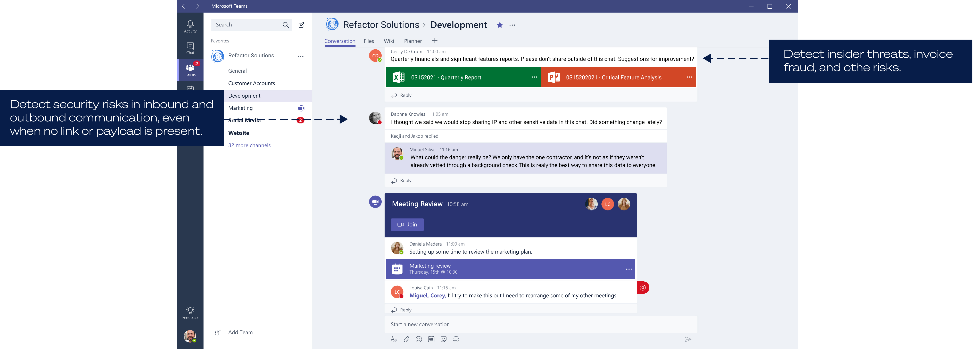Open the Critical Feature Analysis PowerPoint file
Image resolution: width=980 pixels, height=349 pixels.
coord(618,77)
